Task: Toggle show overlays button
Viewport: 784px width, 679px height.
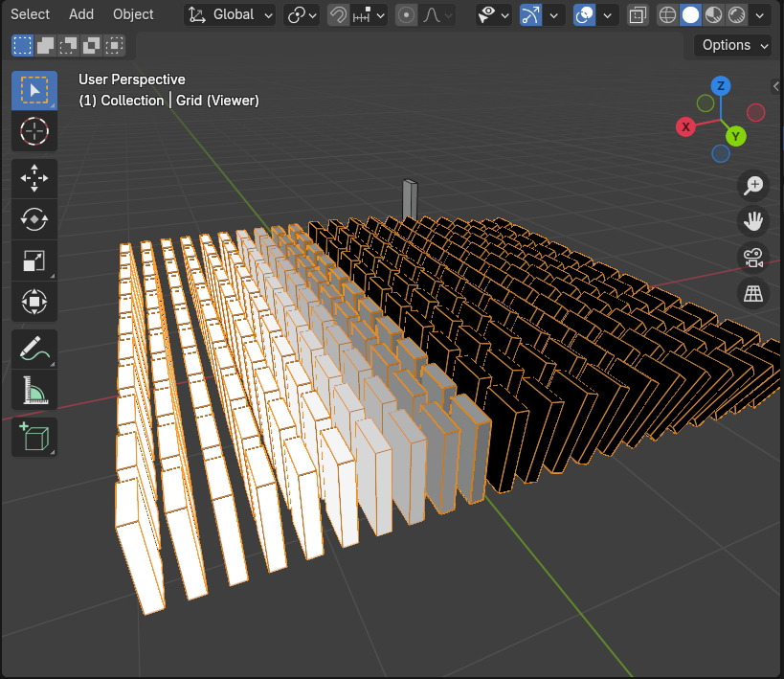Action: pyautogui.click(x=584, y=15)
